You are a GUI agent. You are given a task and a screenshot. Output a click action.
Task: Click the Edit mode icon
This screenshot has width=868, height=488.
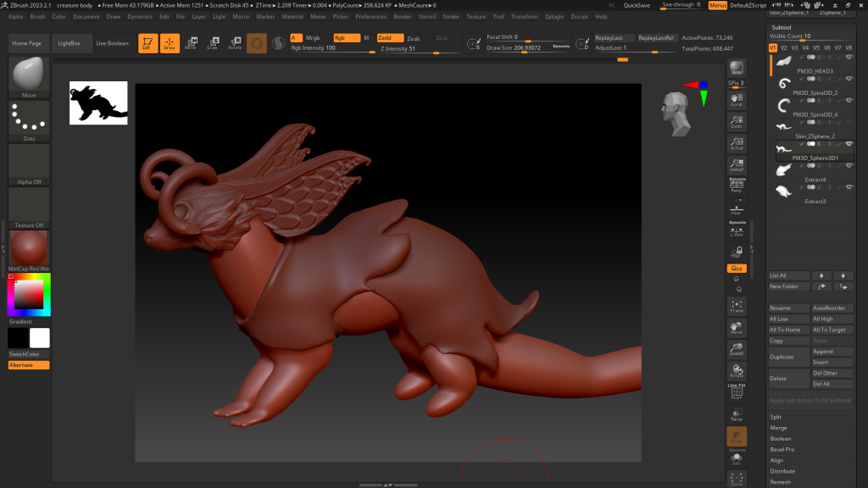pos(147,42)
